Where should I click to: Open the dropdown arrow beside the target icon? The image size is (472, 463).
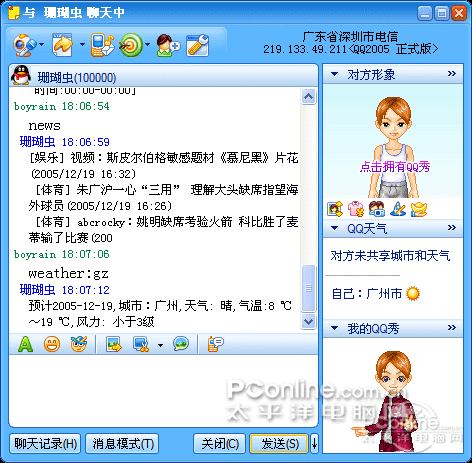click(147, 44)
